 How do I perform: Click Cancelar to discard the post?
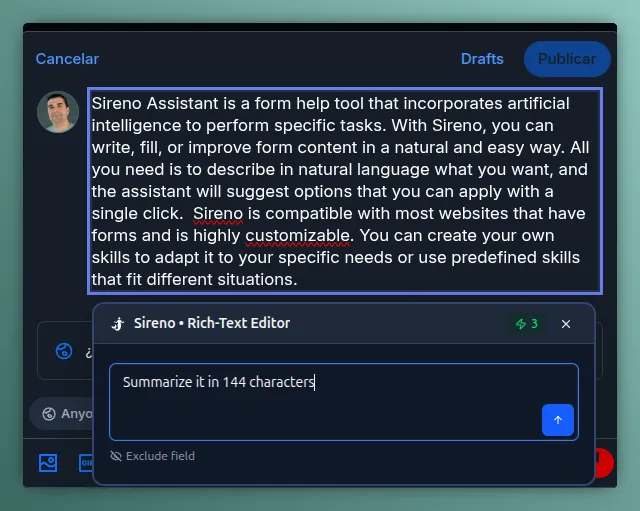point(67,59)
